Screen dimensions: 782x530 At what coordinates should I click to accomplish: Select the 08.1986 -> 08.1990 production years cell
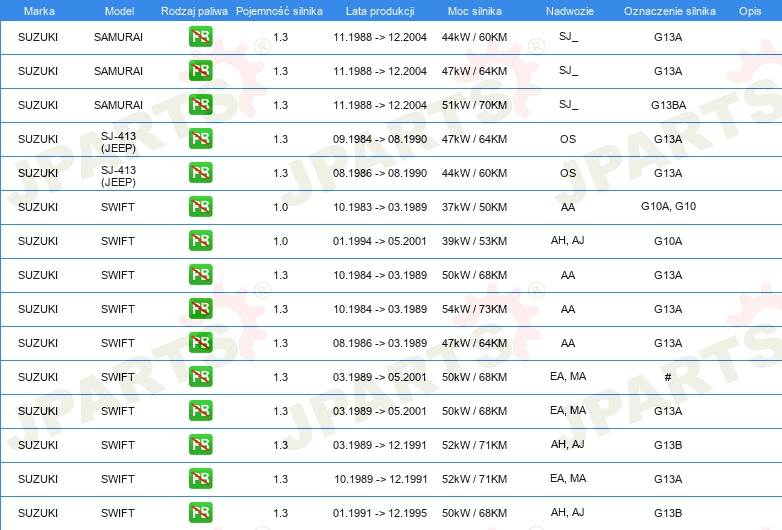[380, 173]
